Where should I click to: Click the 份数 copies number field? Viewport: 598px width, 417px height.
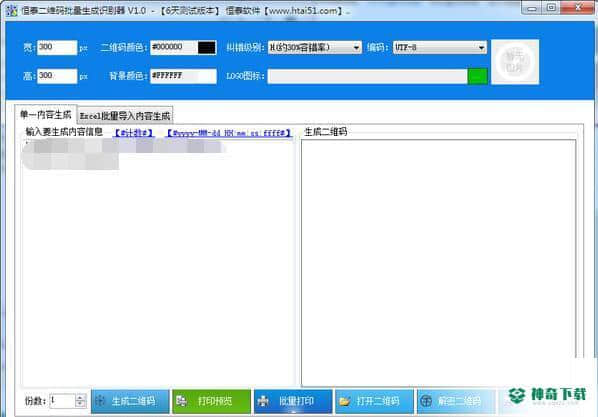point(62,401)
